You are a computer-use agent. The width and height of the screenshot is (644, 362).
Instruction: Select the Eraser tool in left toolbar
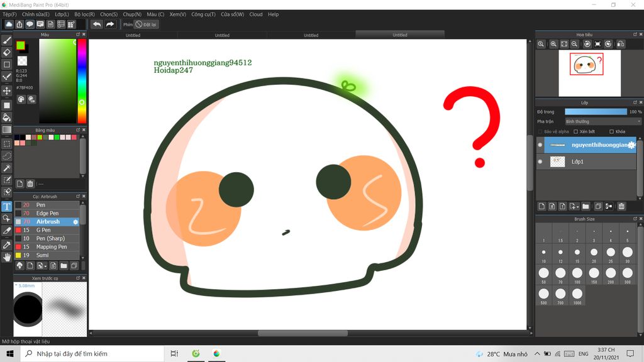click(7, 52)
